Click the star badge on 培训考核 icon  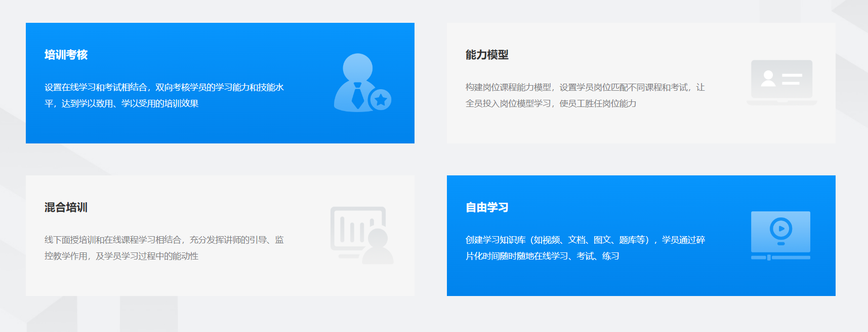(381, 100)
